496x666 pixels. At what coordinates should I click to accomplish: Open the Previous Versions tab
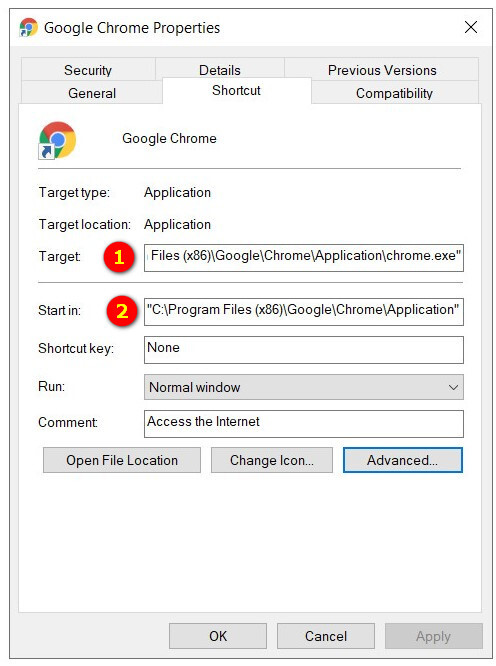pos(382,70)
